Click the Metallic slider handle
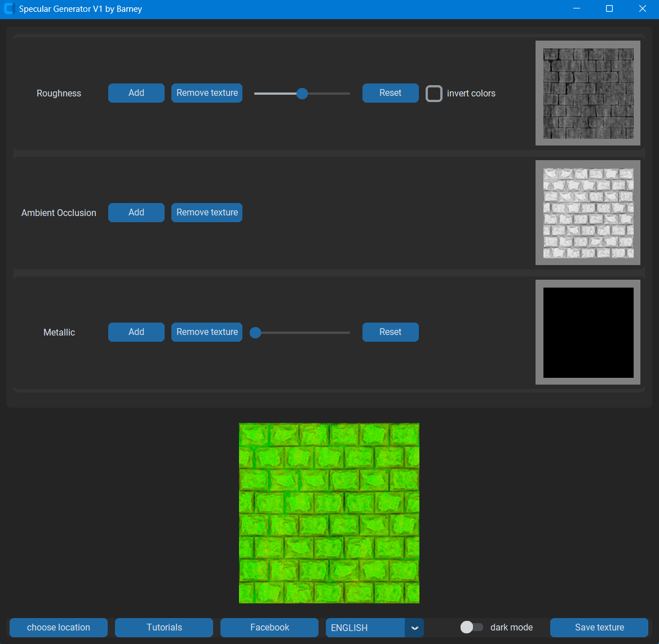 pyautogui.click(x=255, y=333)
